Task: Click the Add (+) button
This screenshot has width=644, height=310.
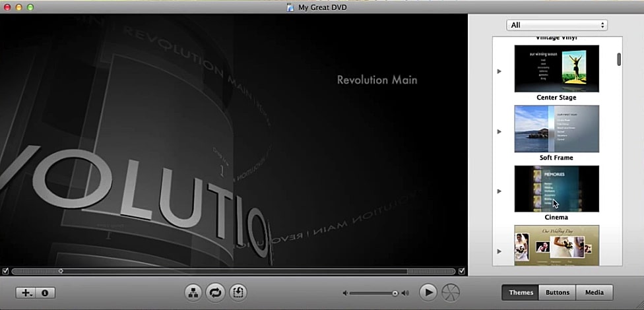Action: coord(26,293)
